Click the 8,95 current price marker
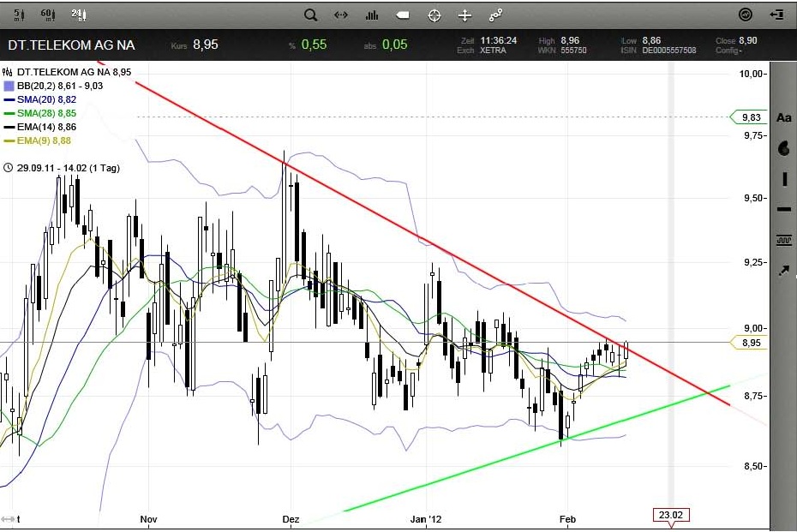Image resolution: width=797 pixels, height=532 pixels. pos(747,343)
